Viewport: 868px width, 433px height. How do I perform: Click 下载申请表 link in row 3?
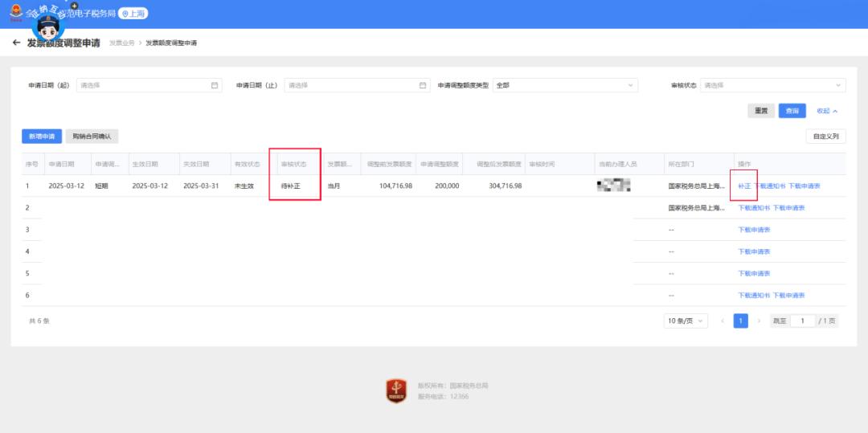[754, 230]
